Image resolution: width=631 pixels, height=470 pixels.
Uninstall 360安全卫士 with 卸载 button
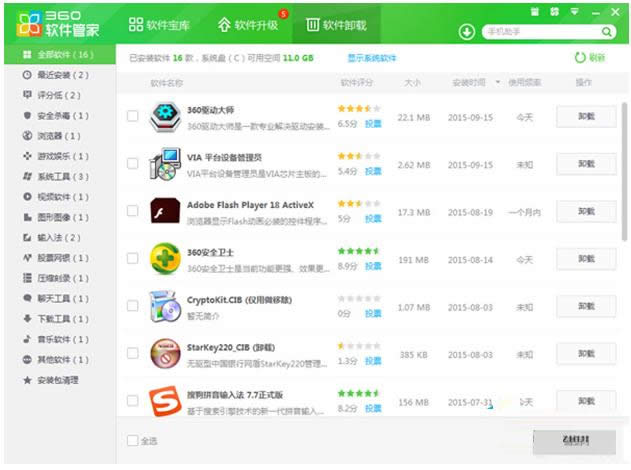pos(586,258)
